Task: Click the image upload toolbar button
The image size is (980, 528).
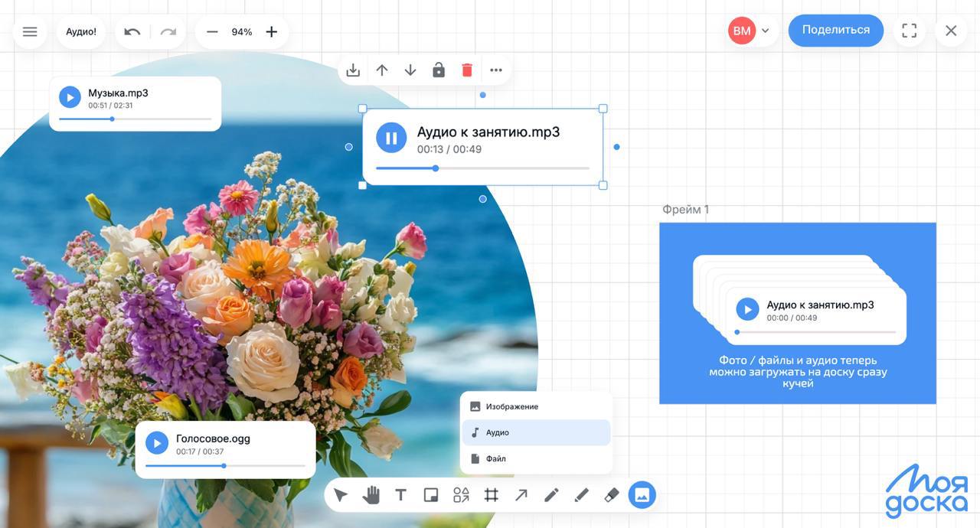Action: [x=642, y=495]
